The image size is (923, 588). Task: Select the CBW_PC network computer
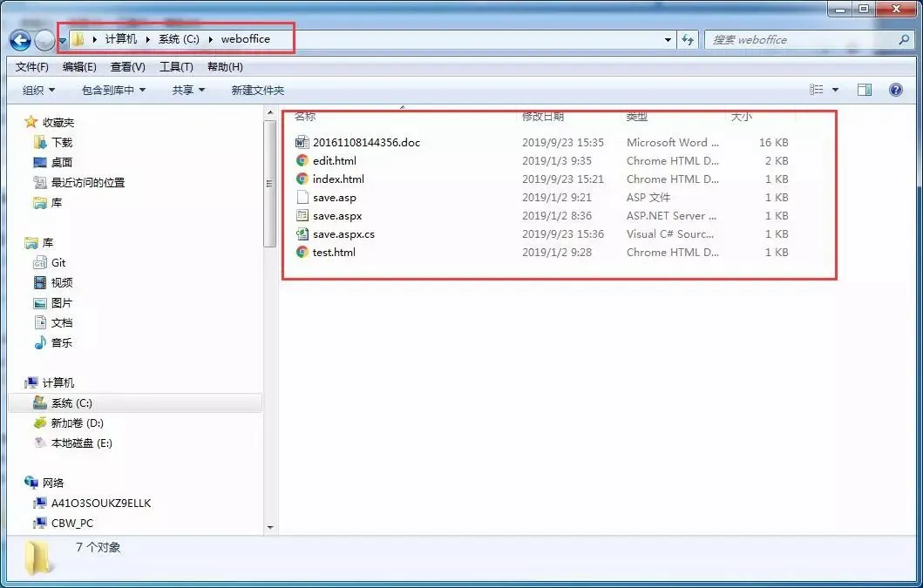tap(72, 524)
